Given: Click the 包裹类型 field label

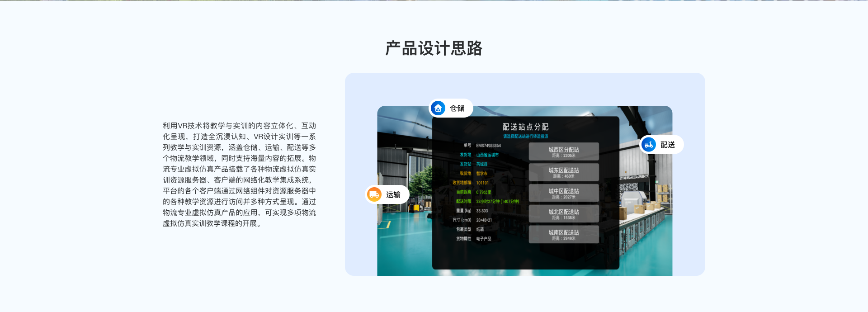Looking at the screenshot, I should [464, 229].
